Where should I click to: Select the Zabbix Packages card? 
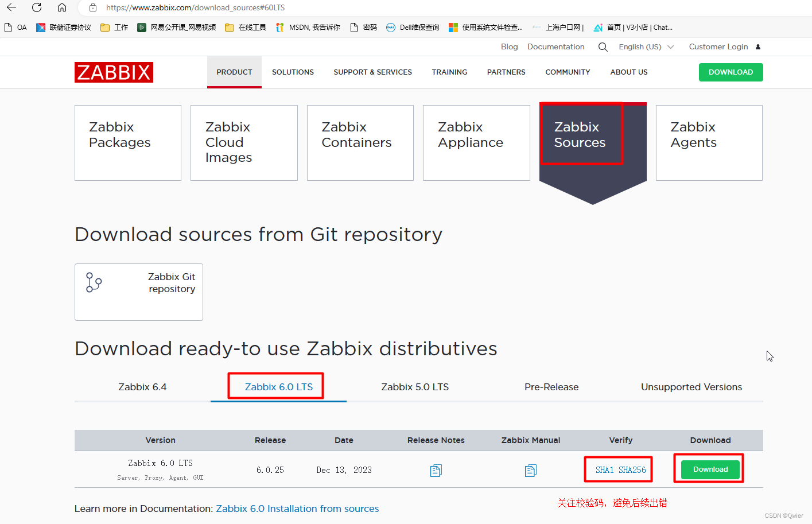128,143
